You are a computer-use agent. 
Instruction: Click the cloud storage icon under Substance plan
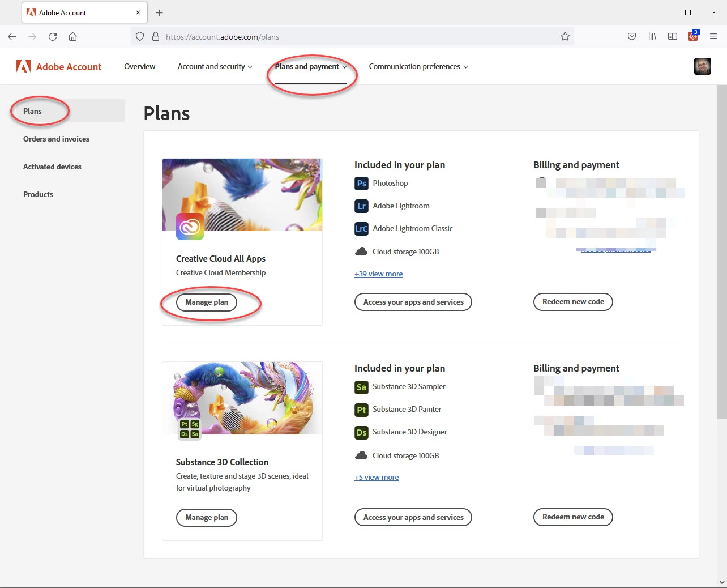pyautogui.click(x=361, y=455)
